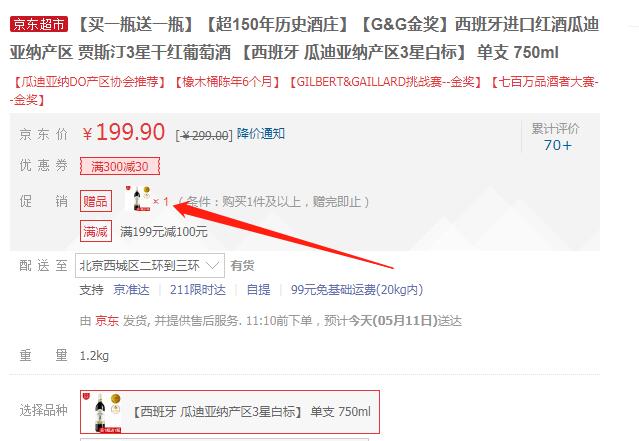Click the 赠品 promotion tag
The width and height of the screenshot is (639, 441).
[96, 201]
